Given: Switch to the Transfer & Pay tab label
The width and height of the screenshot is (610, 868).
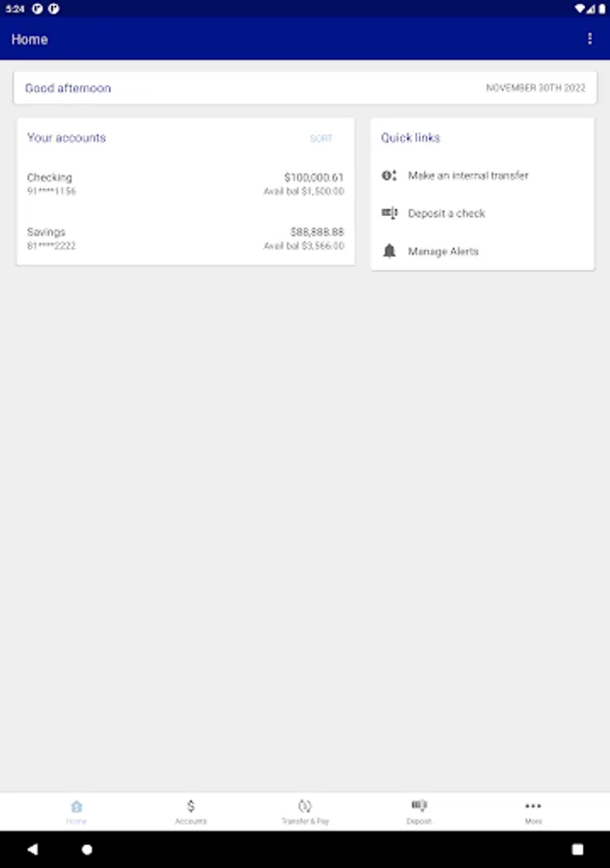Looking at the screenshot, I should 305,822.
